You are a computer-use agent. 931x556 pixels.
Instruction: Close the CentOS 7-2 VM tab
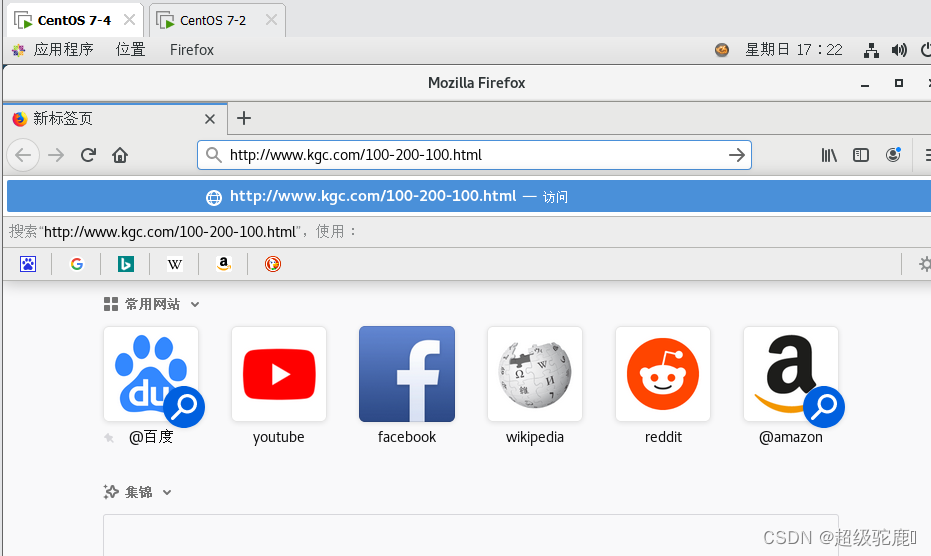tap(271, 20)
